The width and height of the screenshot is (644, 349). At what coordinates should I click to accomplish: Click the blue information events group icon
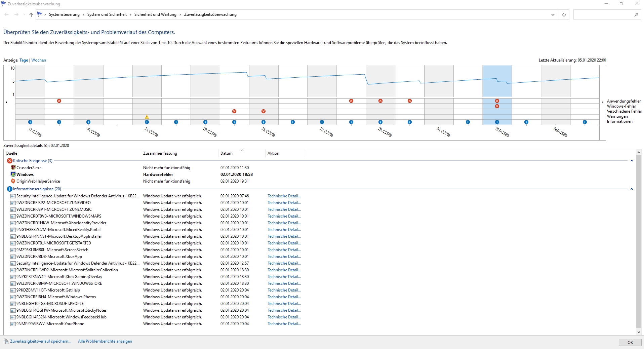point(10,189)
